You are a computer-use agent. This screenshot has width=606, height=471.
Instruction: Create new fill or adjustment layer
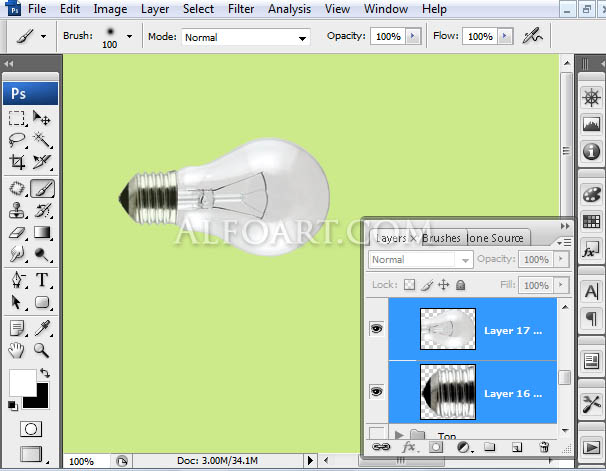point(463,447)
